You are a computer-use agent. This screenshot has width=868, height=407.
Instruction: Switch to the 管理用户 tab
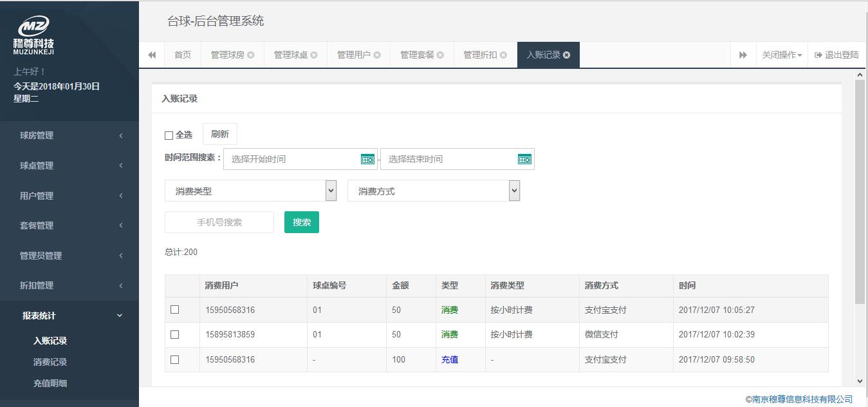pyautogui.click(x=353, y=55)
